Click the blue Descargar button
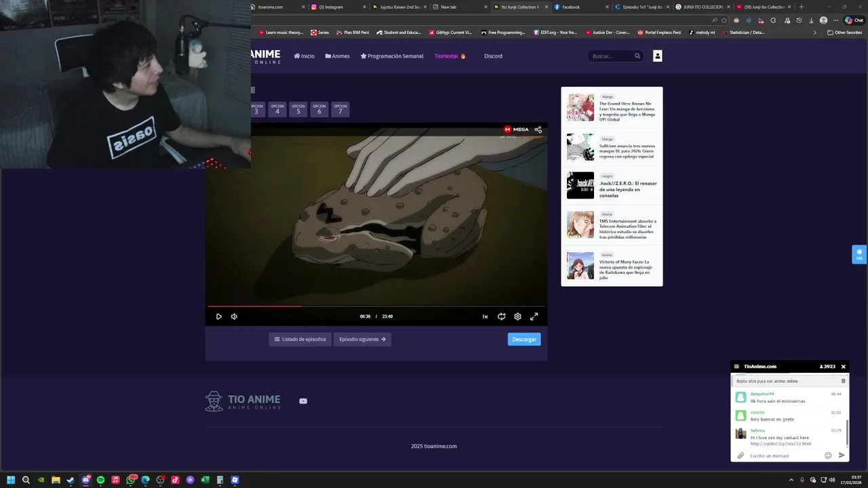The image size is (868, 488). (x=524, y=339)
